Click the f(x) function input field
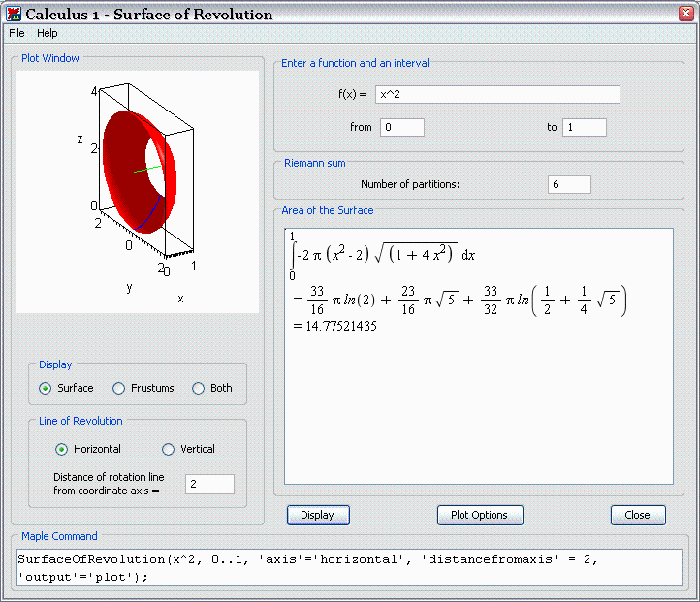Viewport: 700px width, 602px height. [496, 94]
